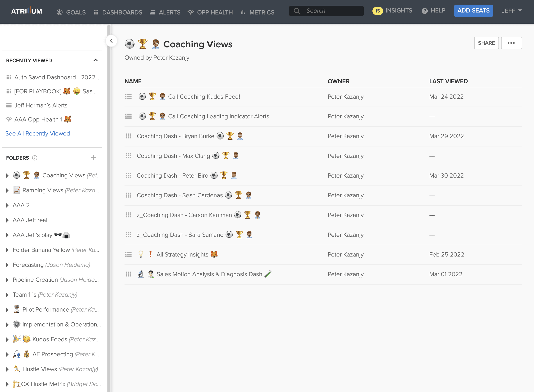Click dashboard grid icon for Coaching Dash - Bryan Burke

click(x=128, y=136)
